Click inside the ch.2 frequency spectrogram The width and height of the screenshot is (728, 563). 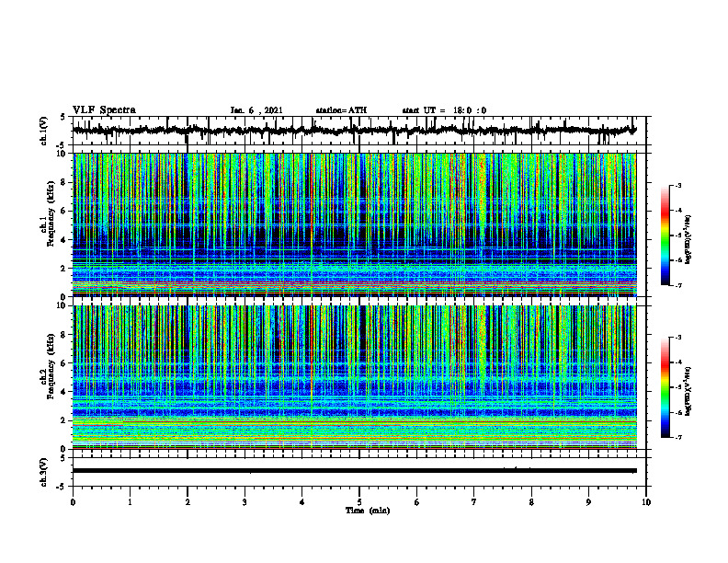pos(354,377)
